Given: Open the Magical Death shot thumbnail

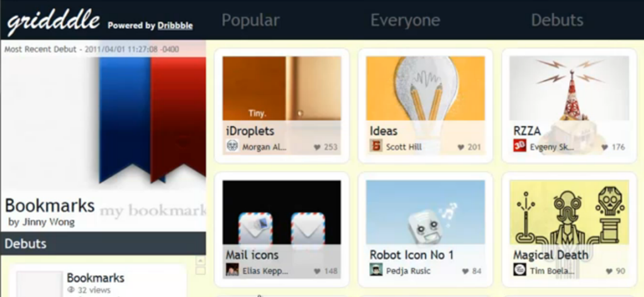Looking at the screenshot, I should 569,212.
